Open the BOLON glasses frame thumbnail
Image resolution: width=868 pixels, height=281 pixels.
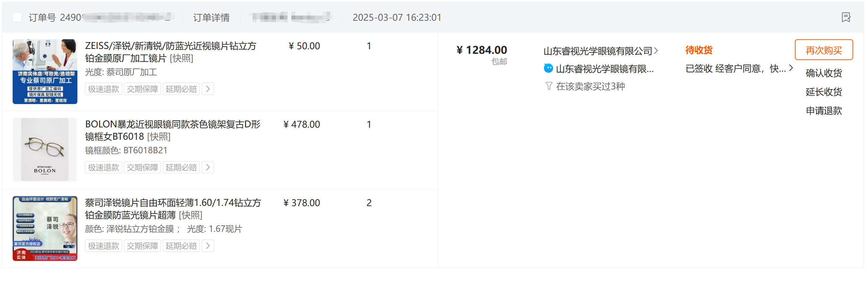[45, 150]
